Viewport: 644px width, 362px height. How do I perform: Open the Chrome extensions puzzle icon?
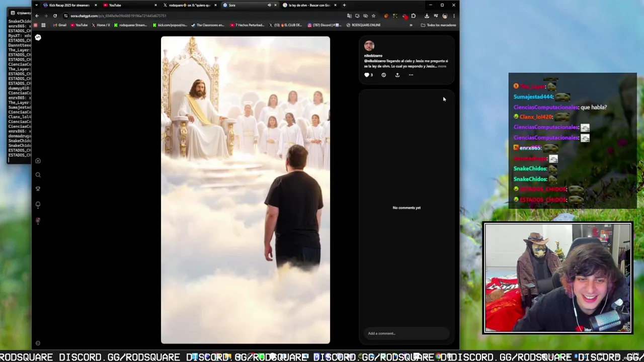point(414,16)
